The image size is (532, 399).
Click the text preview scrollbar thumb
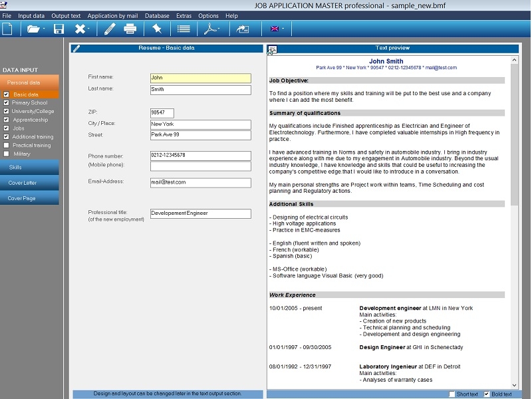pyautogui.click(x=514, y=135)
